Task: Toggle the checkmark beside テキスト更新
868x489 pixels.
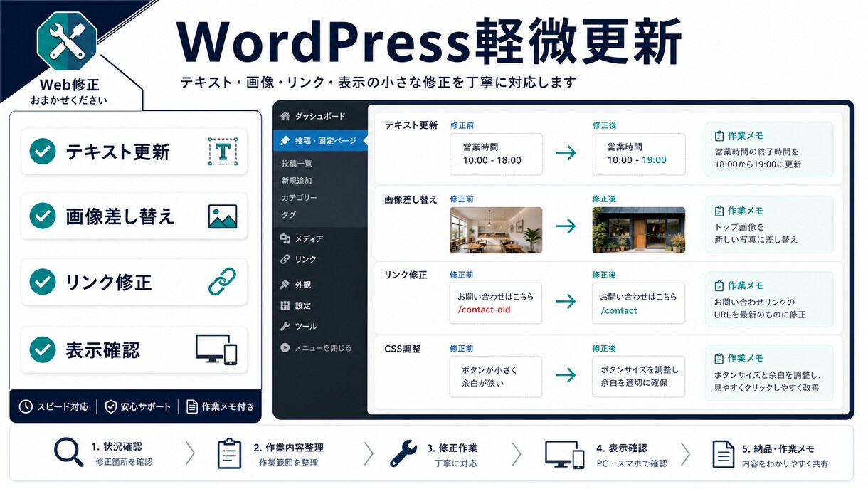Action: pyautogui.click(x=43, y=152)
